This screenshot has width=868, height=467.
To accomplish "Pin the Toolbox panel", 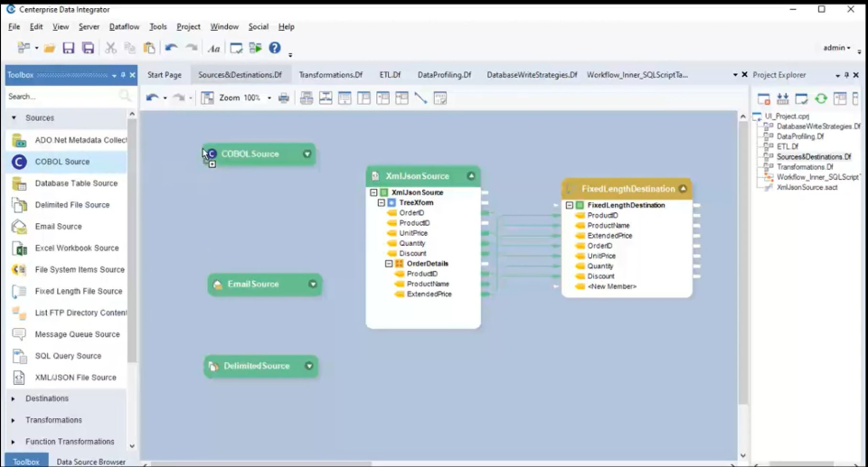I will tap(123, 75).
